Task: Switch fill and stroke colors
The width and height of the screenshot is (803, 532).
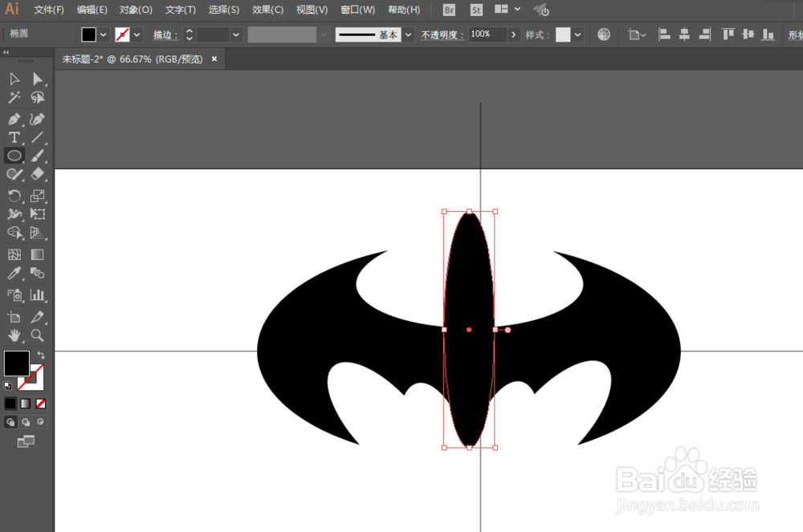Action: [x=40, y=355]
